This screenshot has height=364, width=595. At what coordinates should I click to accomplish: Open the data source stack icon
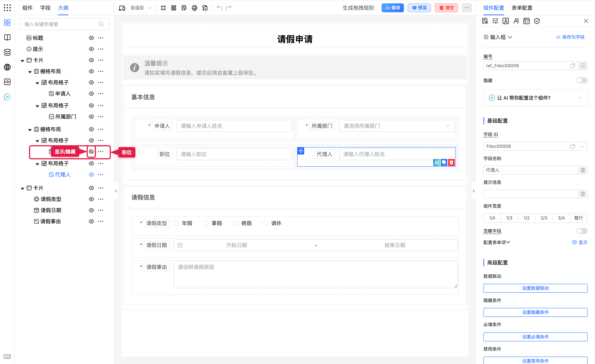coord(7,52)
